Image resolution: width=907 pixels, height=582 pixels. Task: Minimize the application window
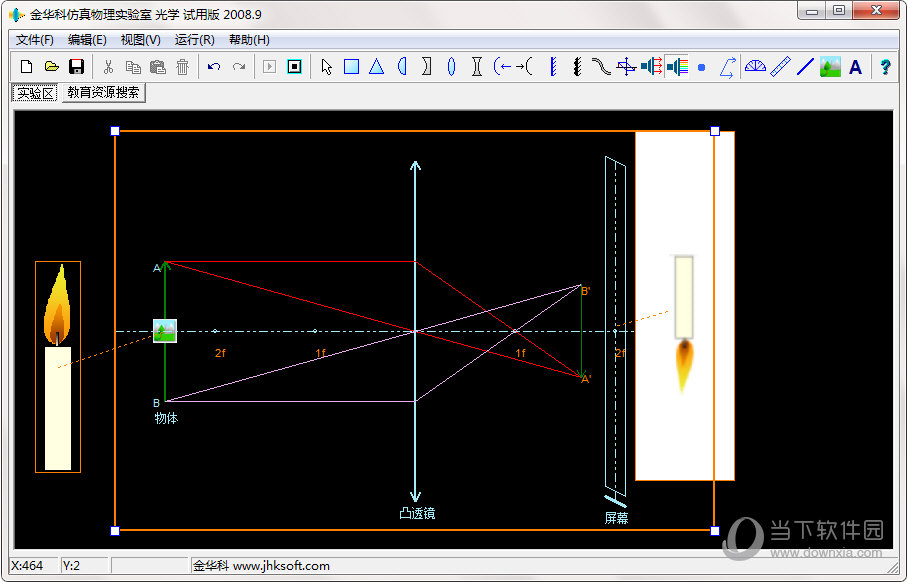[x=812, y=11]
